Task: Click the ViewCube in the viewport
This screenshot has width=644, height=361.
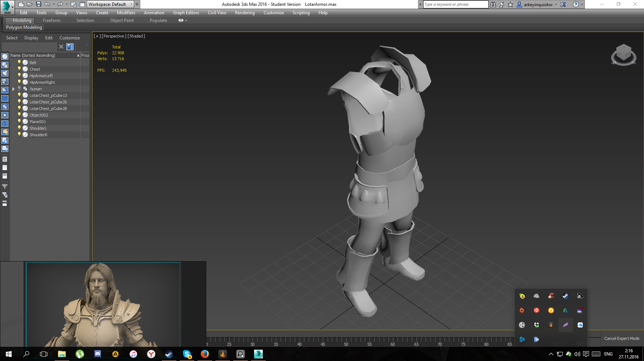Action: [624, 55]
